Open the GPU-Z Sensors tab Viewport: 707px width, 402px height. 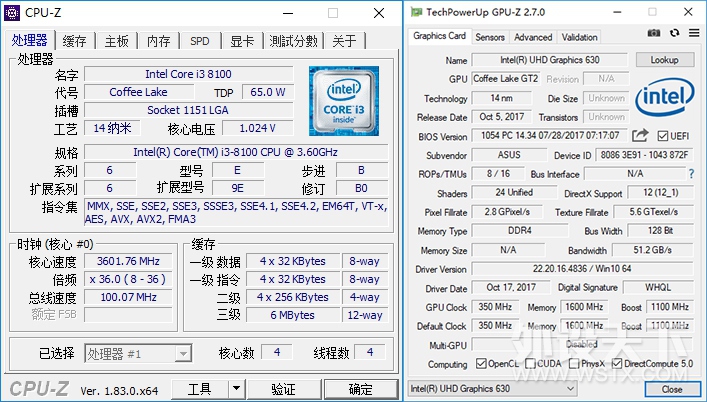[x=490, y=37]
